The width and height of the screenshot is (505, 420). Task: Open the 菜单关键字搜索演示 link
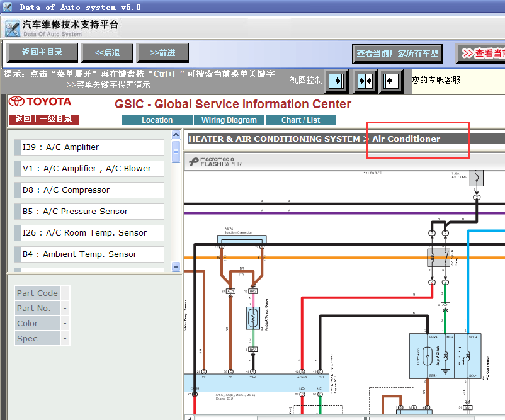(108, 85)
